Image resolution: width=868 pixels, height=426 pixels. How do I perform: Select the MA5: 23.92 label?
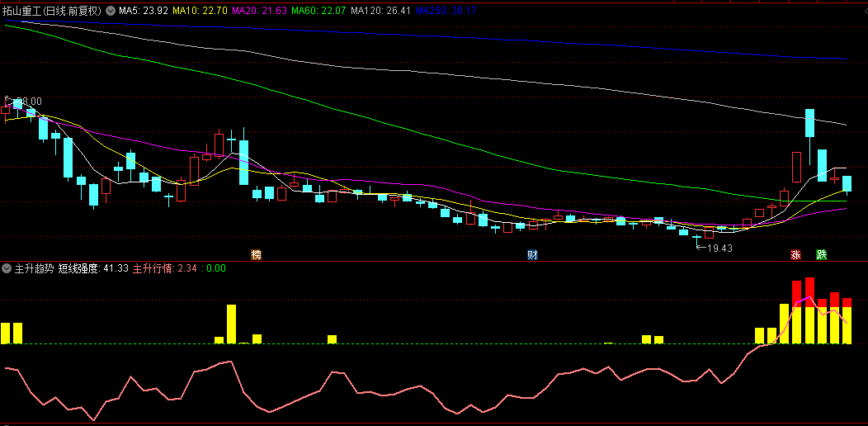pos(144,10)
